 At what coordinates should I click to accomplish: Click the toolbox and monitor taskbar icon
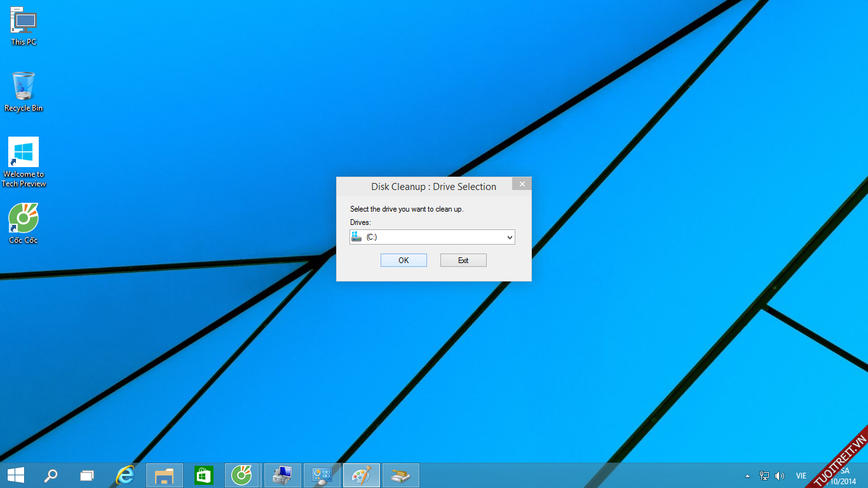click(x=282, y=475)
